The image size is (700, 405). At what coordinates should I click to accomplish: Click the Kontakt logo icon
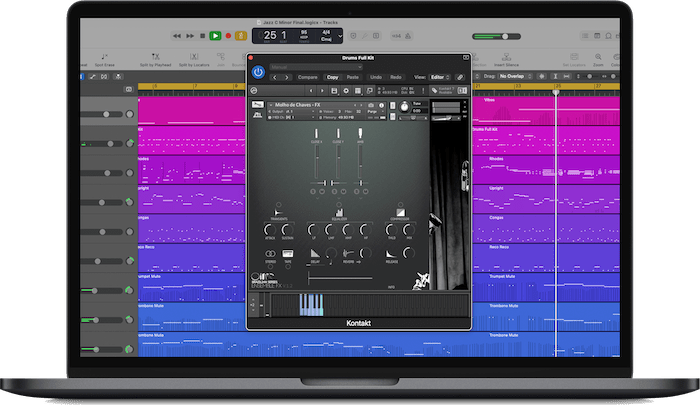254,91
